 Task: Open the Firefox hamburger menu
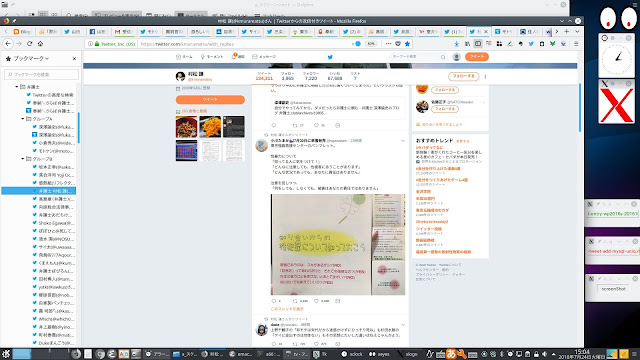tap(576, 44)
